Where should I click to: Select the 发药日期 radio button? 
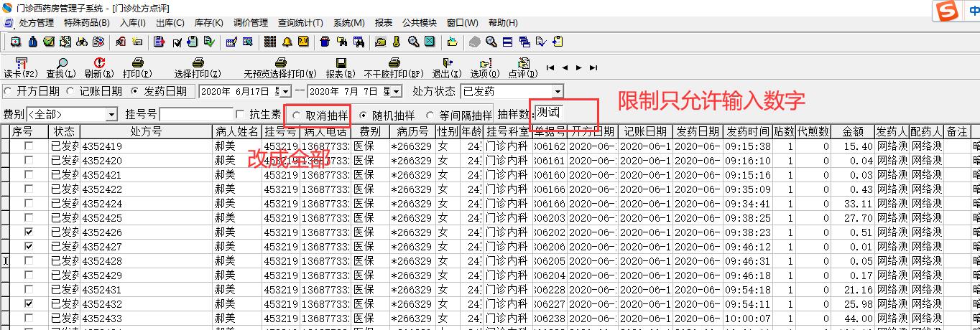(136, 91)
